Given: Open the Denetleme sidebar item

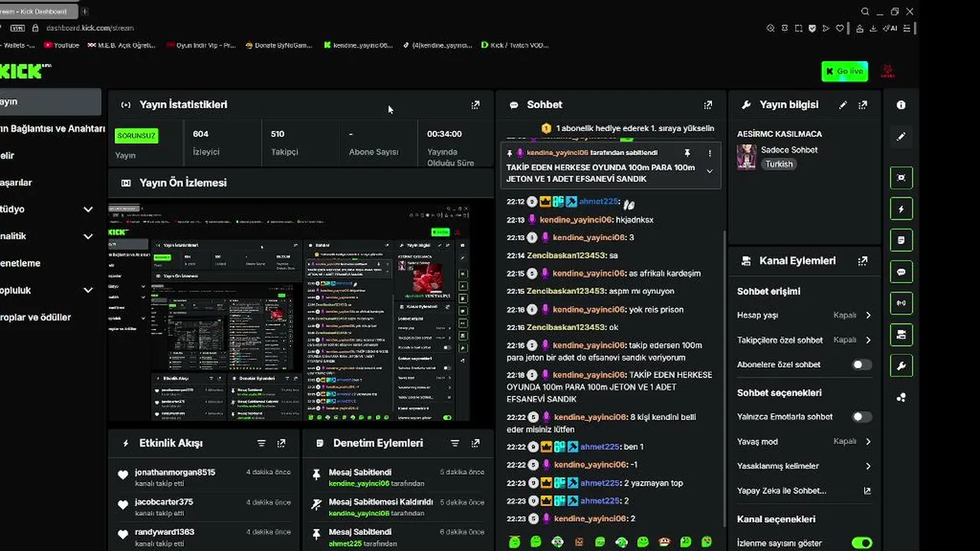Looking at the screenshot, I should tap(21, 263).
